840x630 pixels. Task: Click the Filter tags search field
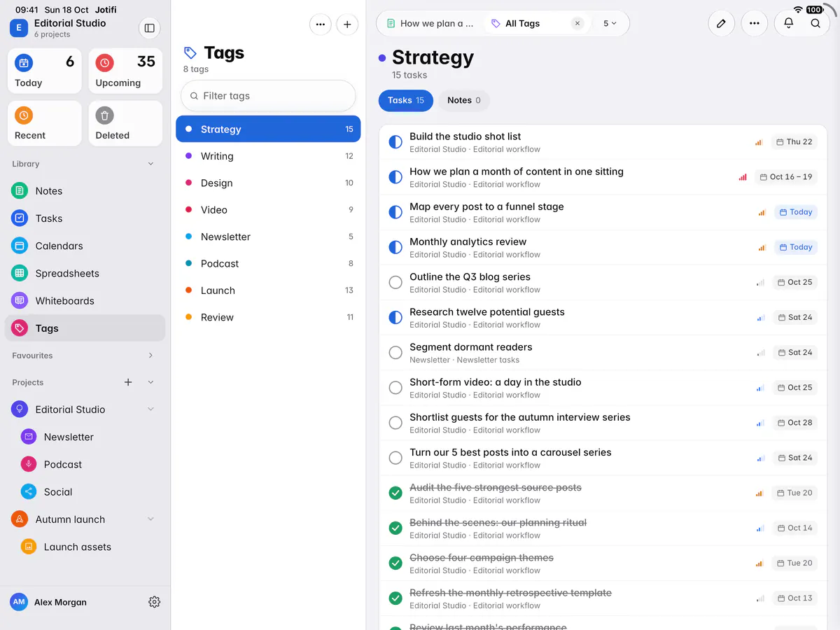268,96
